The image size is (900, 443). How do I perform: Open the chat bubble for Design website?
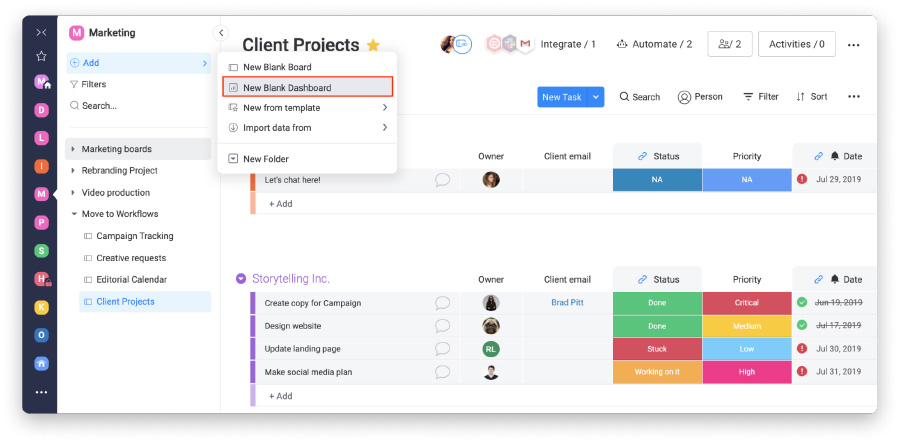coord(442,326)
